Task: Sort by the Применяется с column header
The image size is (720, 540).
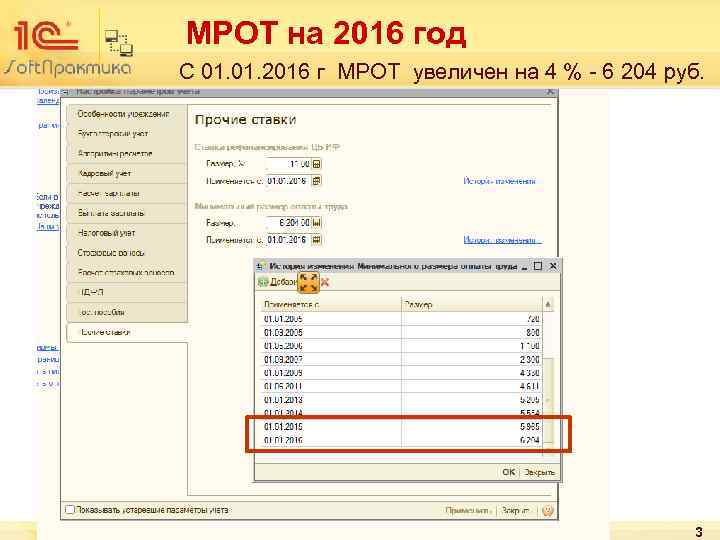Action: click(332, 304)
